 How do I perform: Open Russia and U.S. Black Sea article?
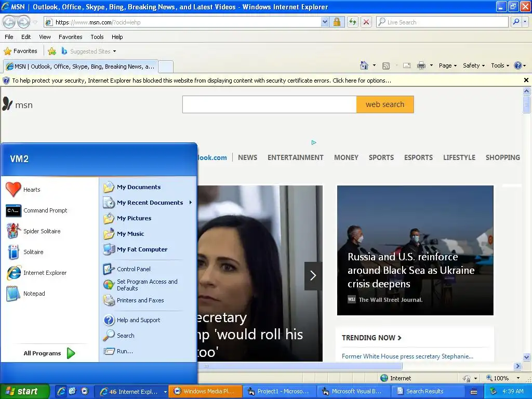(x=410, y=270)
